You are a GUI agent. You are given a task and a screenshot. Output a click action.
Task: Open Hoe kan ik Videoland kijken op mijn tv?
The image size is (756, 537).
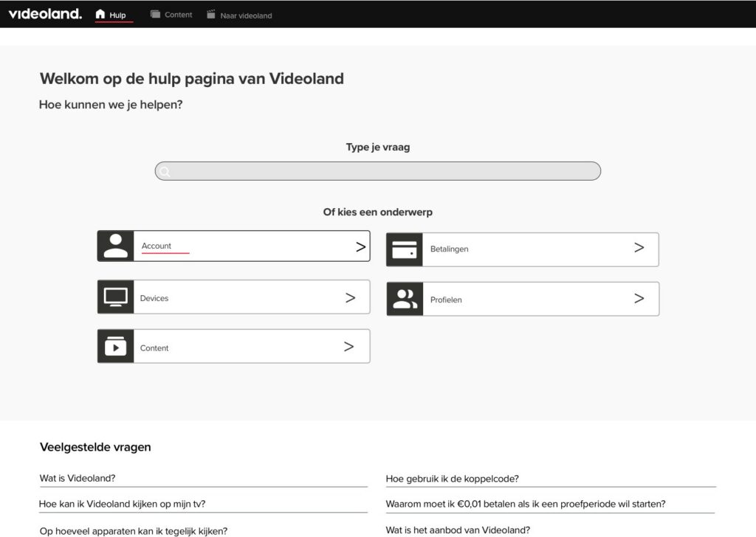pos(122,504)
